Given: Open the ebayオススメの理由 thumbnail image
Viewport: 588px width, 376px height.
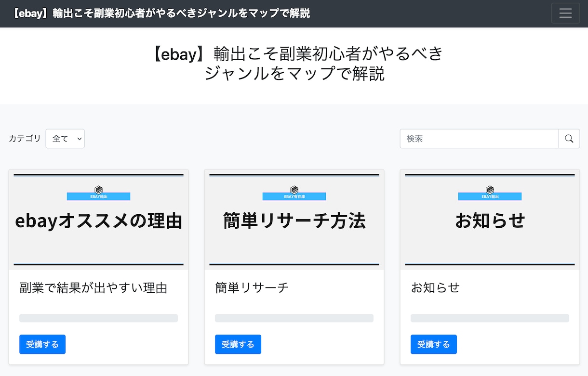Looking at the screenshot, I should click(99, 220).
